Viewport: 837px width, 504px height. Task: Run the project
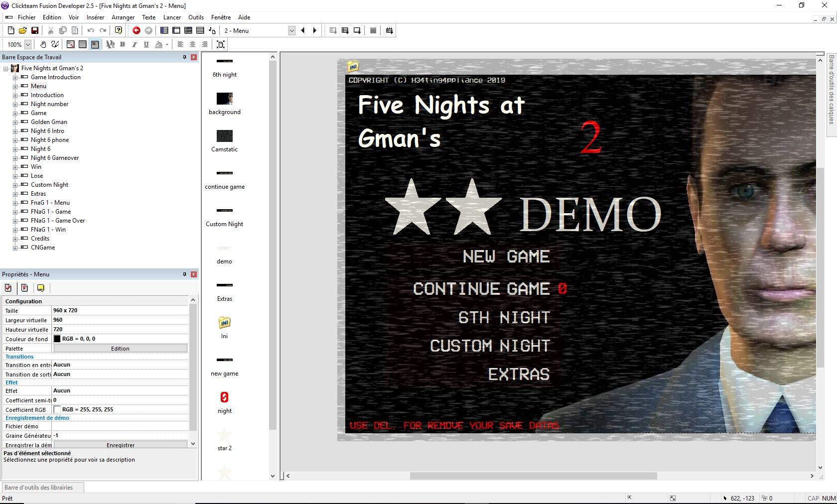(x=333, y=30)
